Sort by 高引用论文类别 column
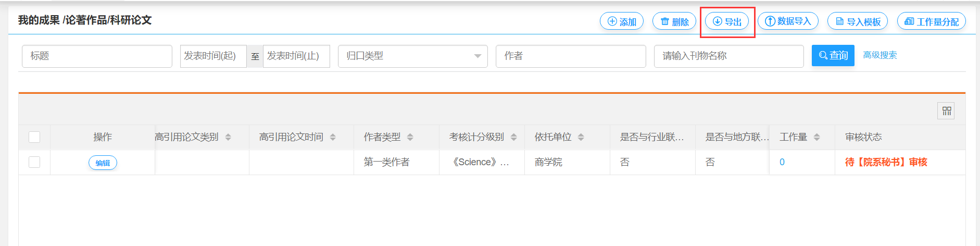Image resolution: width=980 pixels, height=246 pixels. tap(228, 137)
